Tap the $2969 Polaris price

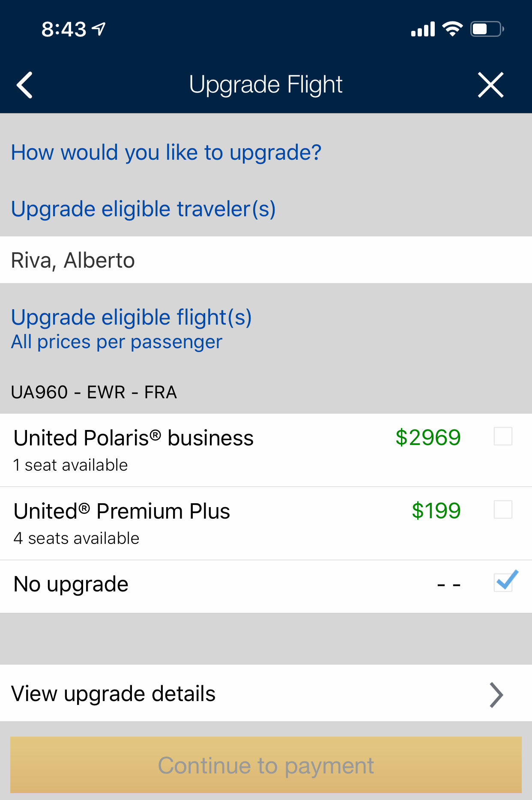(427, 438)
